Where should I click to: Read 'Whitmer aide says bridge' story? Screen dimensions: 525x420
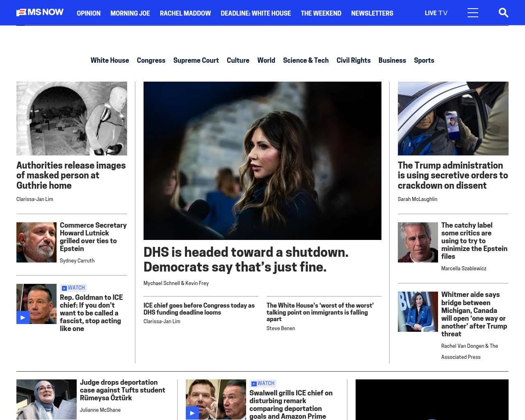tap(474, 314)
